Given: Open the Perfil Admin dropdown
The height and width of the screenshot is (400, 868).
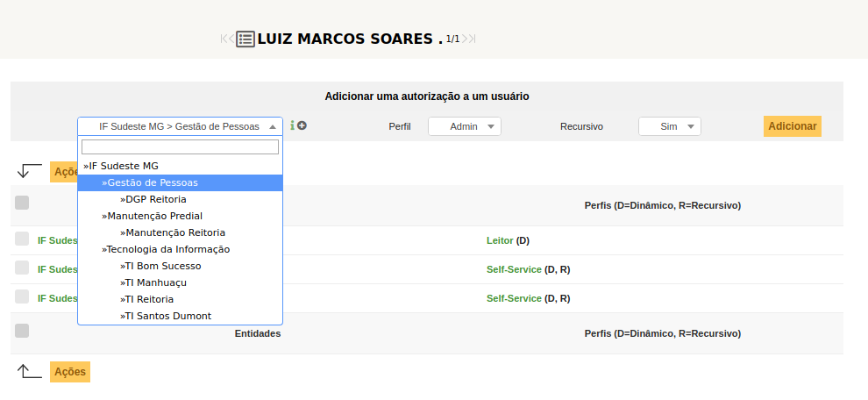Looking at the screenshot, I should coord(464,126).
